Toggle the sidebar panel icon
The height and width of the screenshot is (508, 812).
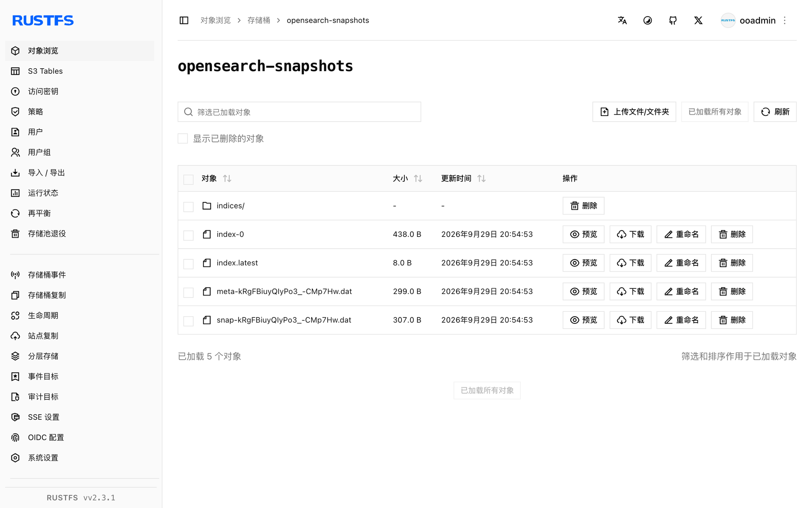[184, 20]
